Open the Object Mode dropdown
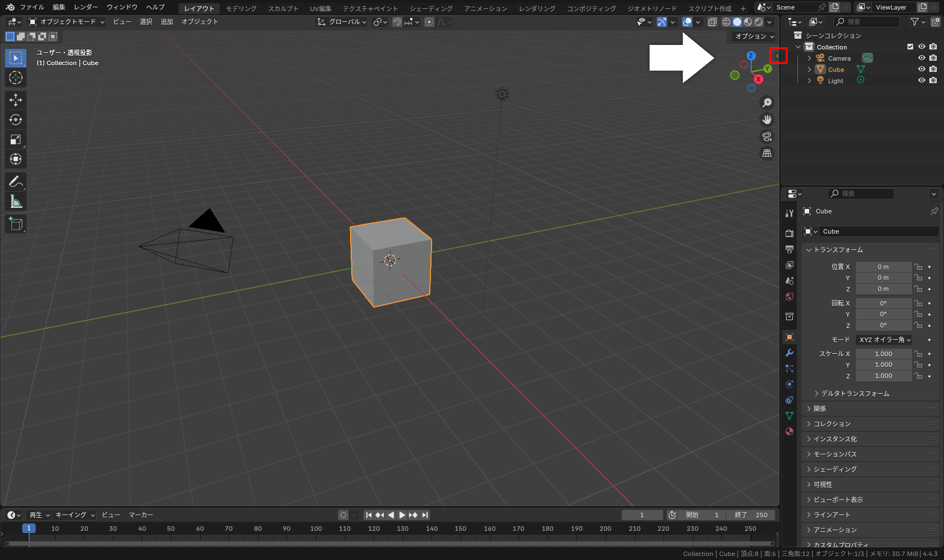This screenshot has width=944, height=560. point(66,22)
